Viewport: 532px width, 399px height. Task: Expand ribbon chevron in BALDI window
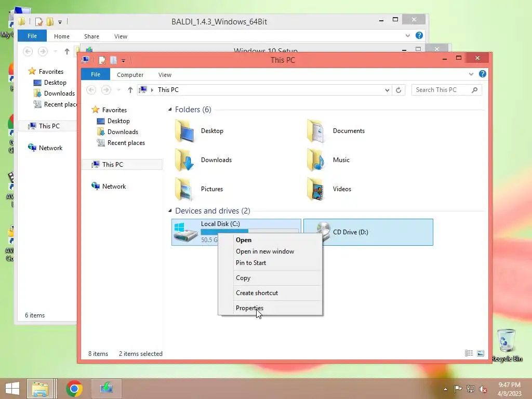tap(407, 35)
